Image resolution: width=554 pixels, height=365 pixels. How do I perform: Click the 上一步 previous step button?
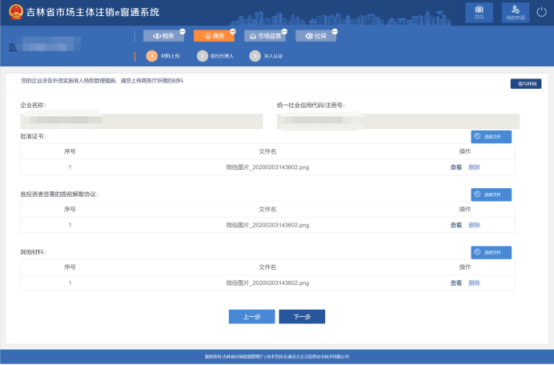(252, 317)
